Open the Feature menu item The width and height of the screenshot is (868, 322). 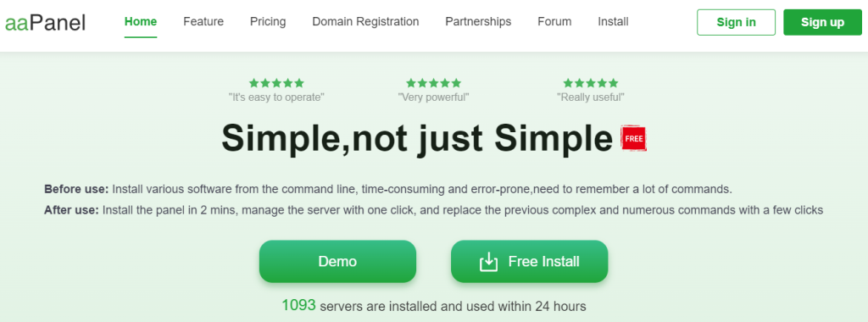coord(203,22)
